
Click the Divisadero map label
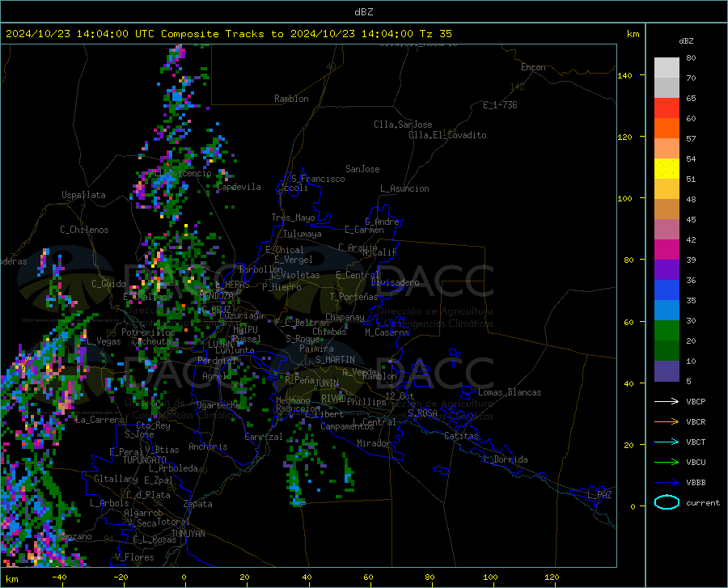point(395,282)
